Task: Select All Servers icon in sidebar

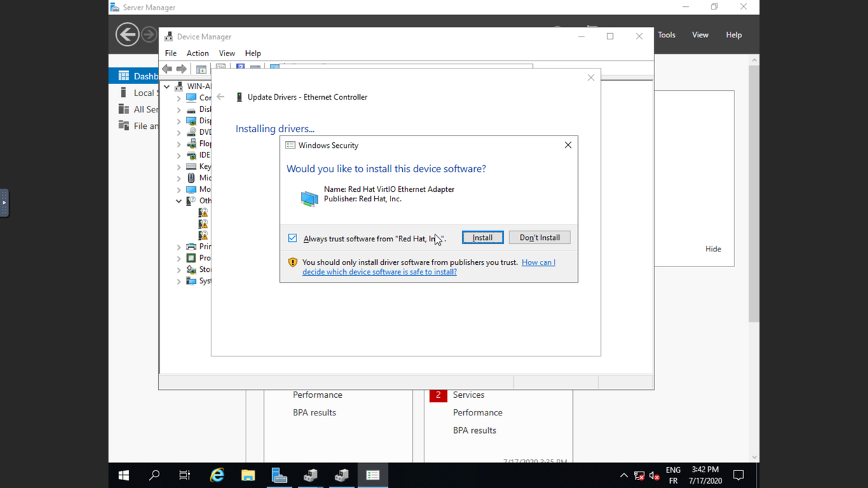Action: [x=123, y=109]
